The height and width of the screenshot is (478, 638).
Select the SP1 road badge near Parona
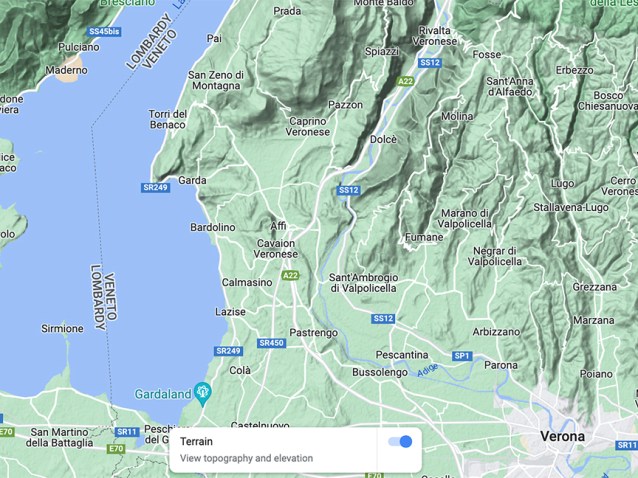pos(462,356)
